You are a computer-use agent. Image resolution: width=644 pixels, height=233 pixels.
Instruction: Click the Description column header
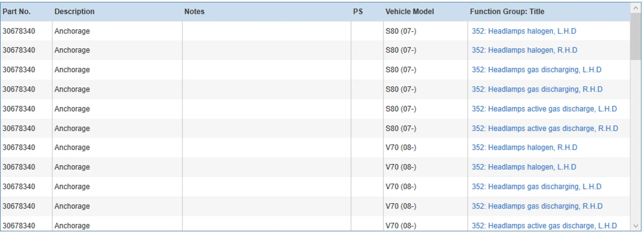point(74,12)
